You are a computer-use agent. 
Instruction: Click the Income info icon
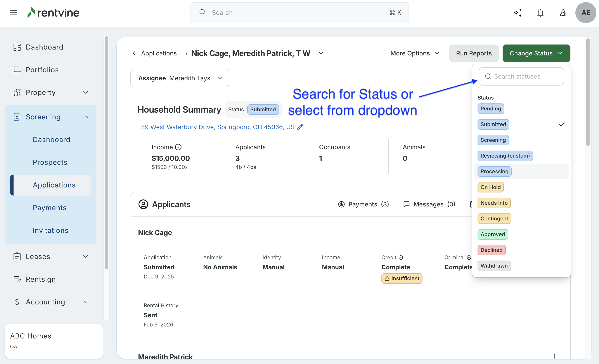pos(178,147)
